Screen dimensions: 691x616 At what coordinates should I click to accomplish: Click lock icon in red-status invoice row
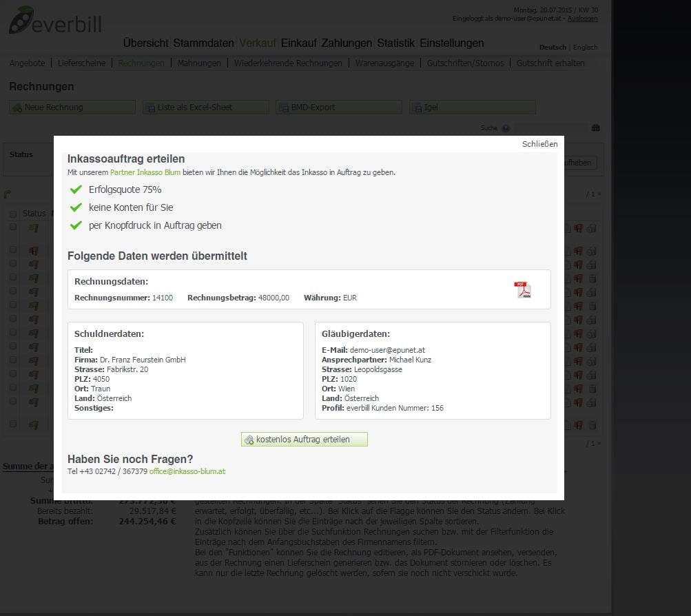pos(592,251)
